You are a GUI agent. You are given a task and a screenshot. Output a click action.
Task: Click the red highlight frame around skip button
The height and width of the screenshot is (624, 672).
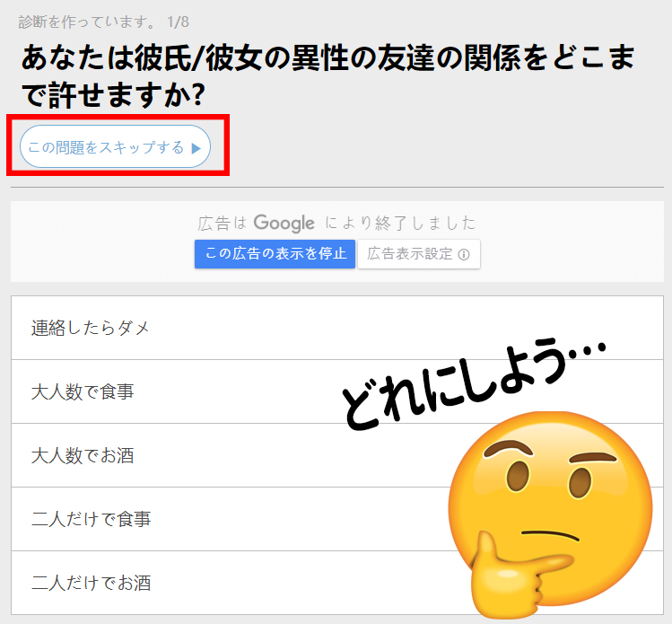pos(118,145)
